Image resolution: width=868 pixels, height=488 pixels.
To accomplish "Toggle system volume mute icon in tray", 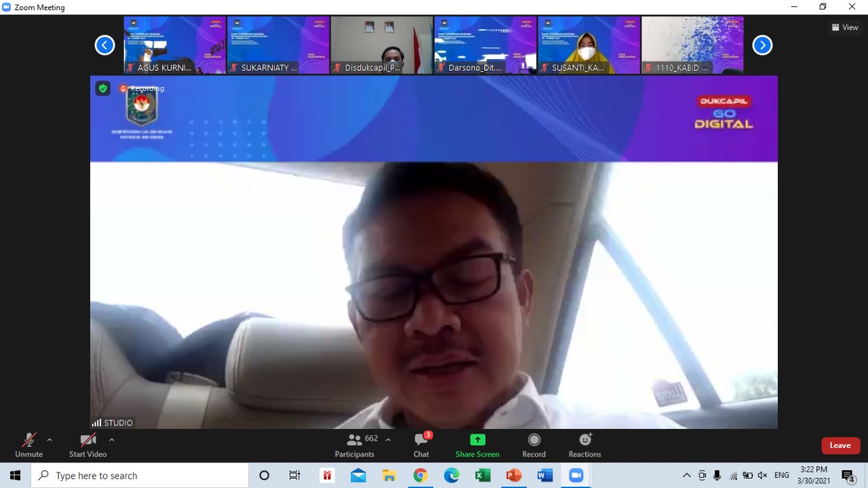I will click(x=763, y=476).
